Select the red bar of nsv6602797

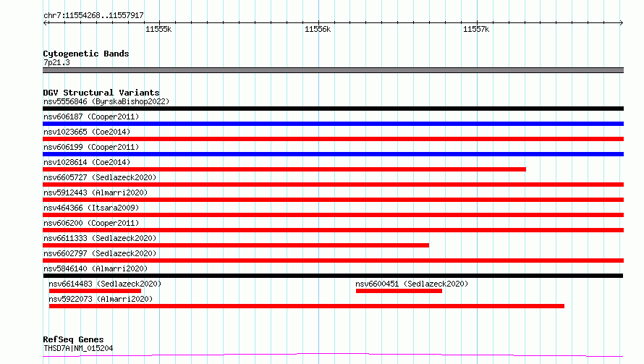point(333,261)
